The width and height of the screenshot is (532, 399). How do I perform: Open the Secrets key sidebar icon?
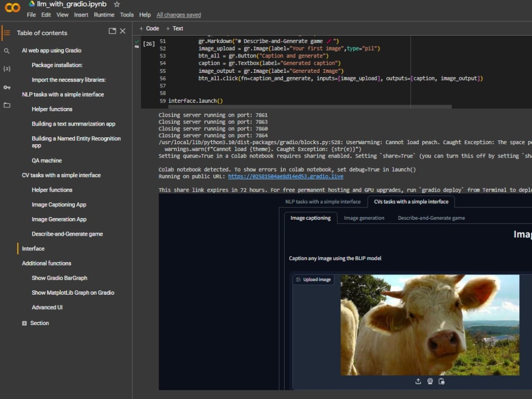click(7, 87)
